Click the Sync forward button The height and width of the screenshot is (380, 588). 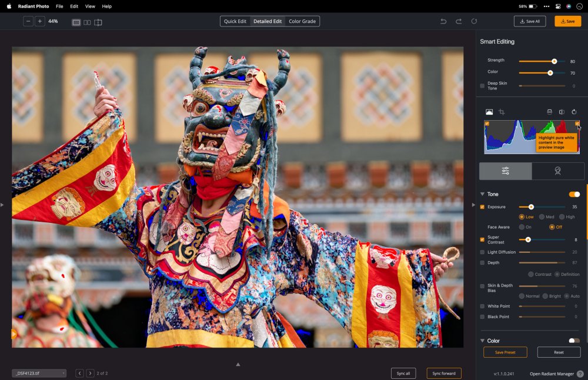click(444, 373)
